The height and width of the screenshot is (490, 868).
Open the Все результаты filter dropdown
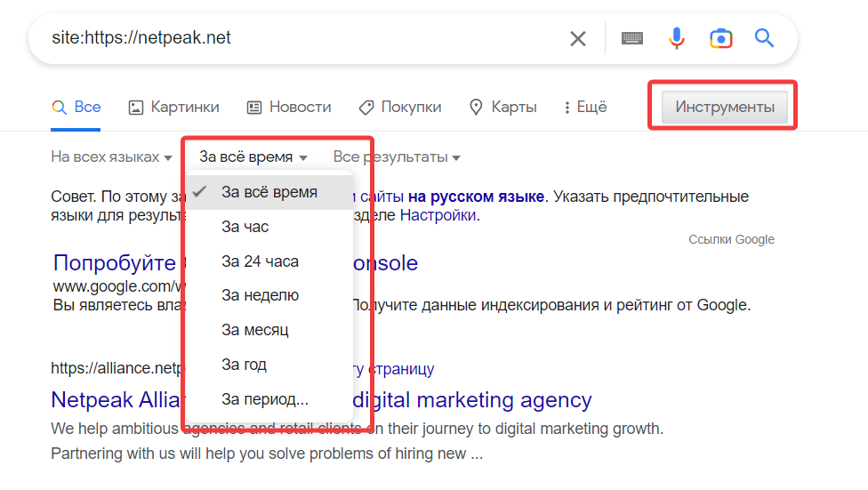coord(397,157)
